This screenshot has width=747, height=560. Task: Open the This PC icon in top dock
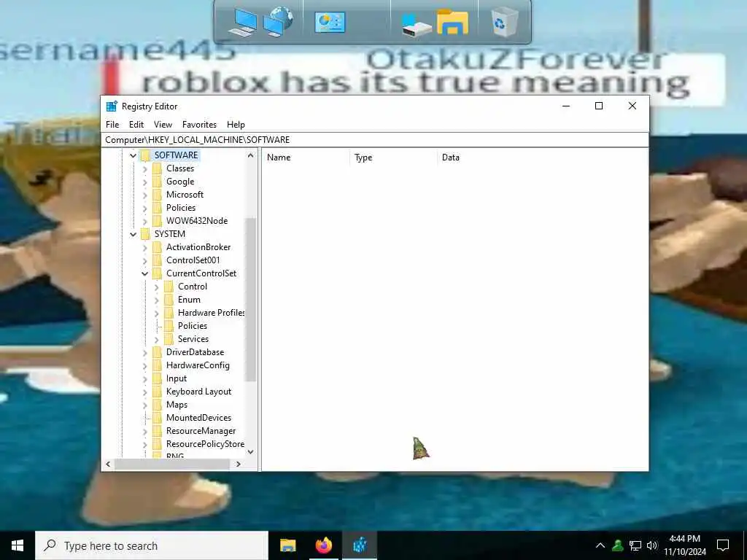tap(242, 23)
